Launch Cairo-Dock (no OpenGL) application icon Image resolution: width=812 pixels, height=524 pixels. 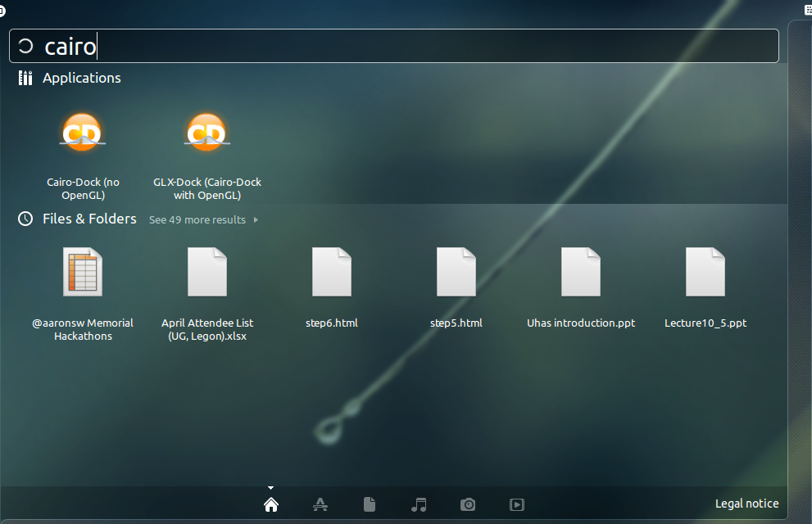82,133
